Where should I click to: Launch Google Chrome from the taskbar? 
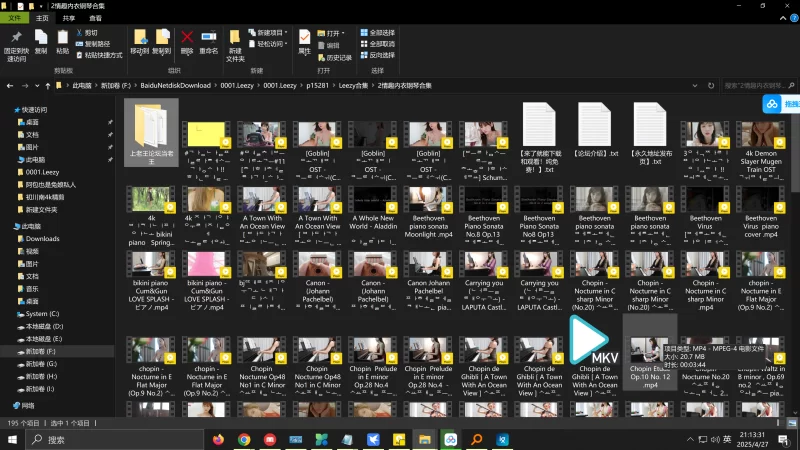tap(243, 439)
